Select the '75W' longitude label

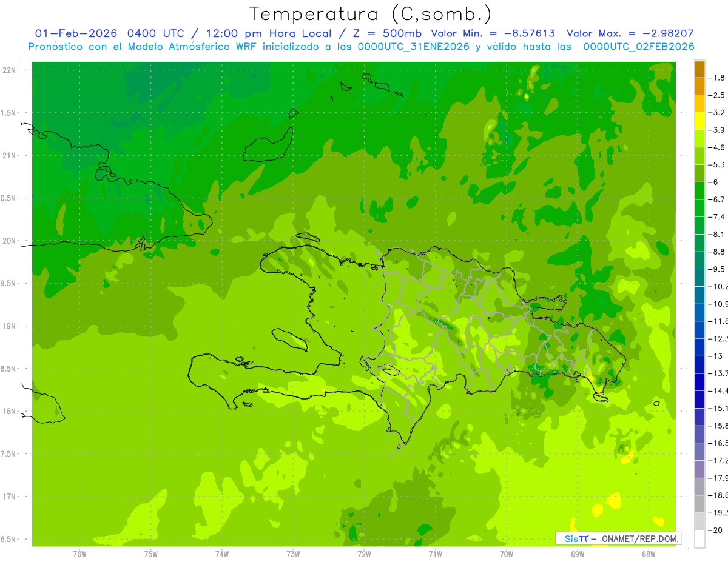point(151,554)
